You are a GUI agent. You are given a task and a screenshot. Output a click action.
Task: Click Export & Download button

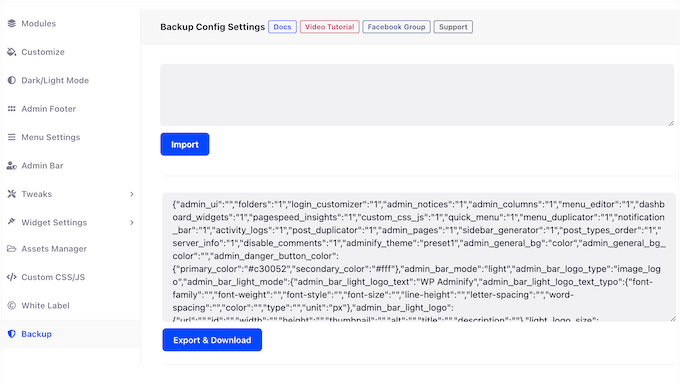pos(212,340)
